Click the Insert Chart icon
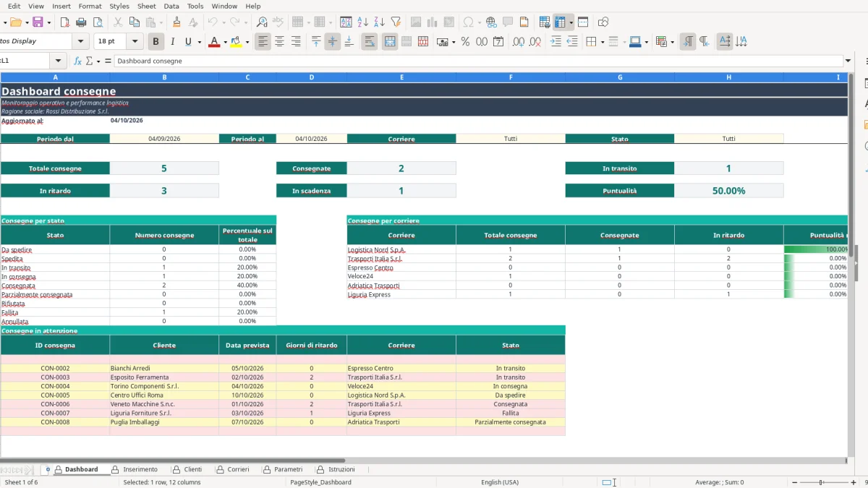Image resolution: width=868 pixels, height=488 pixels. point(433,22)
